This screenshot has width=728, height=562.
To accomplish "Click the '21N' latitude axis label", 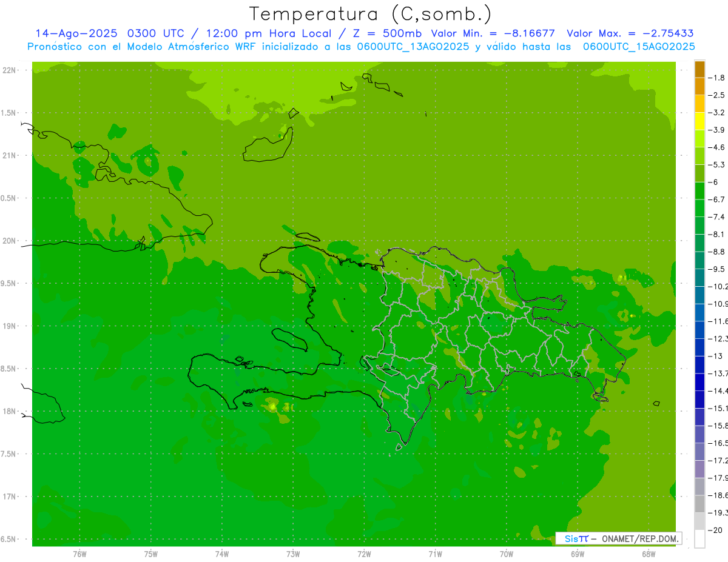I will (10, 156).
